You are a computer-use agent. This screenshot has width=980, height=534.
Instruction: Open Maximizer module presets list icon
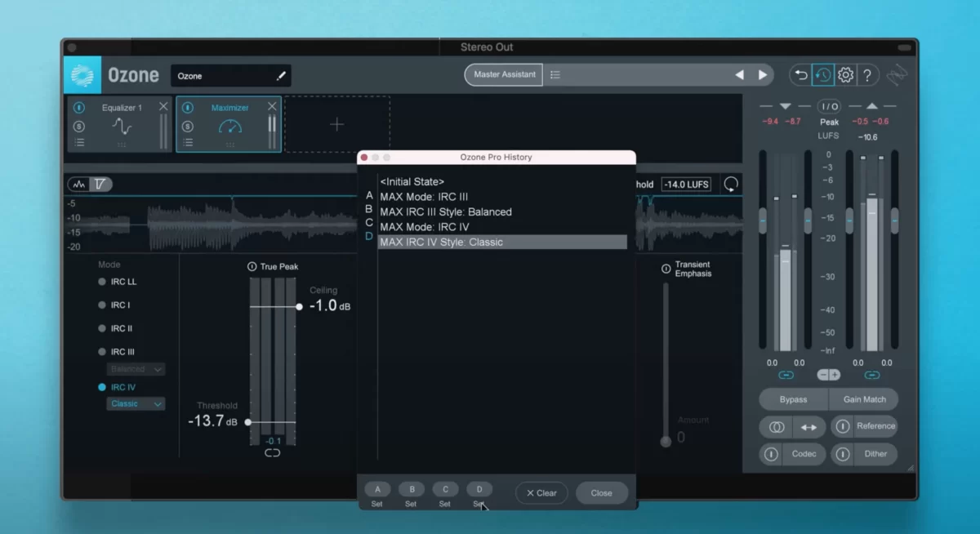point(188,142)
